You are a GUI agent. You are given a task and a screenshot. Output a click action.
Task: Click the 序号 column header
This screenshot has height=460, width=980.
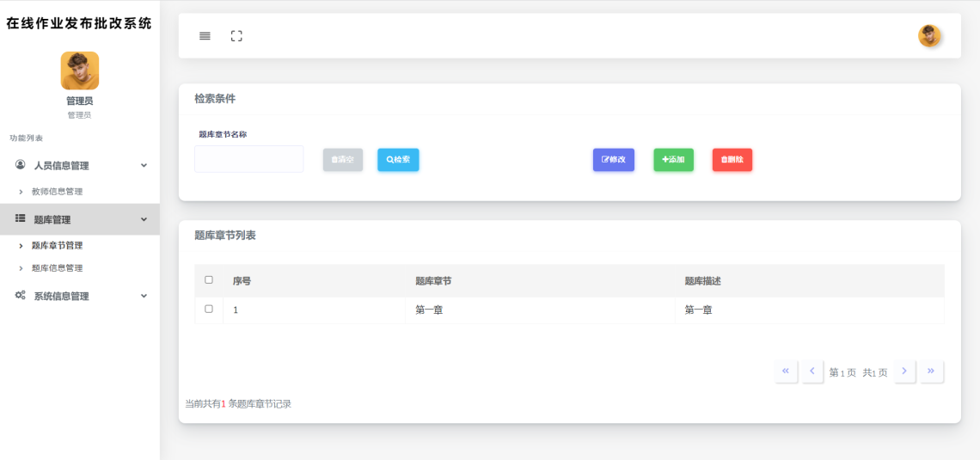coord(242,281)
